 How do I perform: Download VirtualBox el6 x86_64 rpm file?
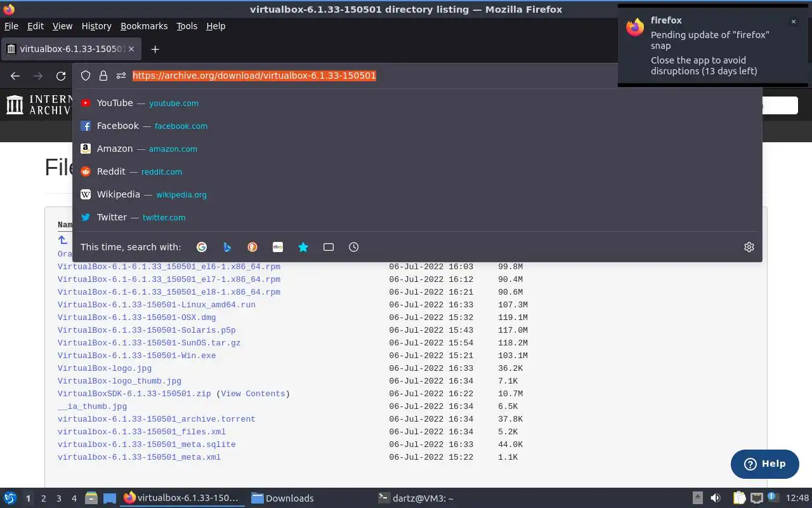tap(169, 267)
